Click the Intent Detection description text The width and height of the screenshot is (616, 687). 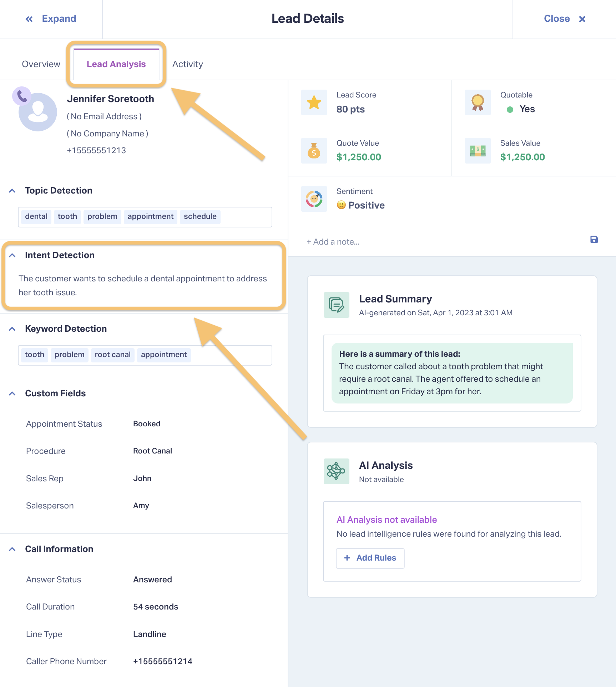click(x=143, y=286)
